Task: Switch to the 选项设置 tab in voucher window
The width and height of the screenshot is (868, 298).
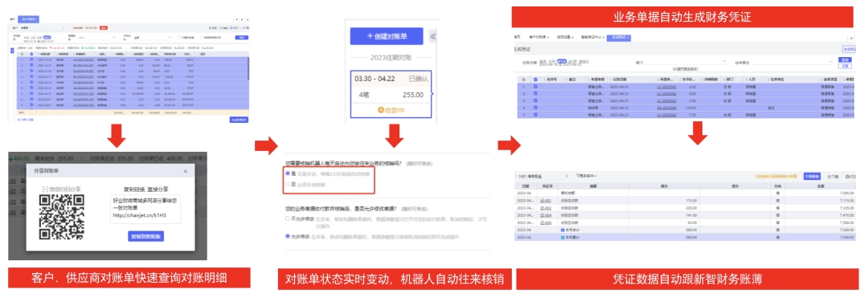Action: [x=563, y=36]
